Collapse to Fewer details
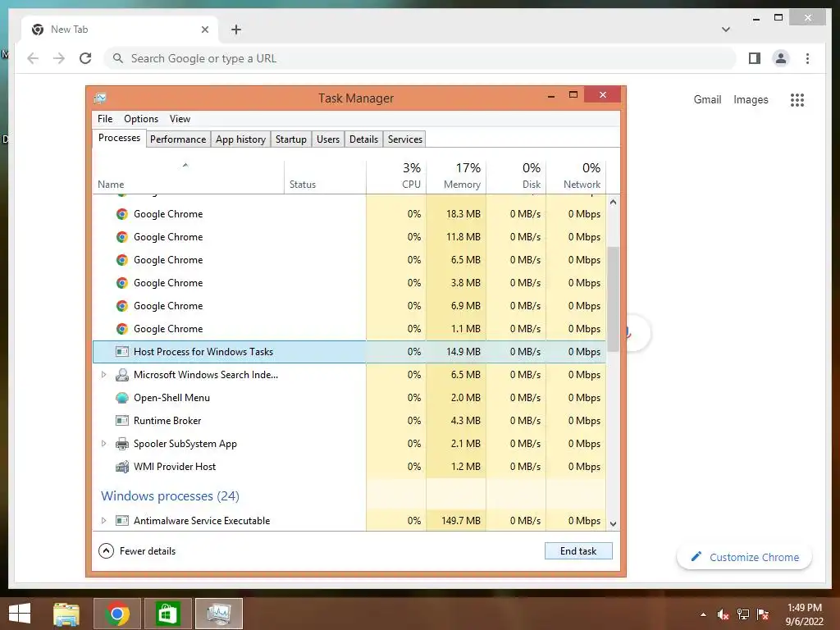 tap(137, 551)
